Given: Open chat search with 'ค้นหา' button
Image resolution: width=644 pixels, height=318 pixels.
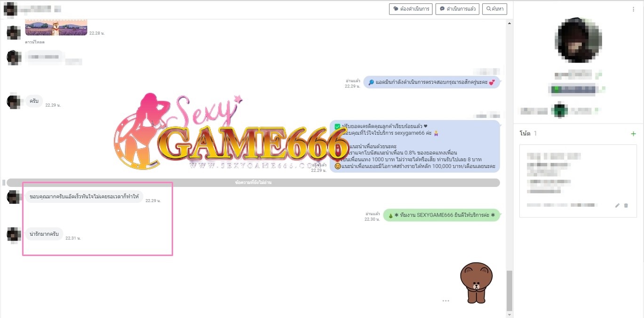Looking at the screenshot, I should 494,9.
